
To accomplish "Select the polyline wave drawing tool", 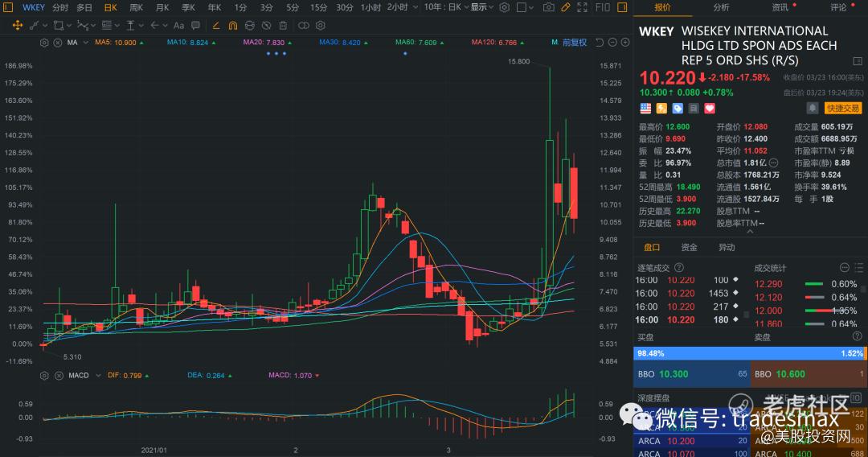I will tap(83, 26).
